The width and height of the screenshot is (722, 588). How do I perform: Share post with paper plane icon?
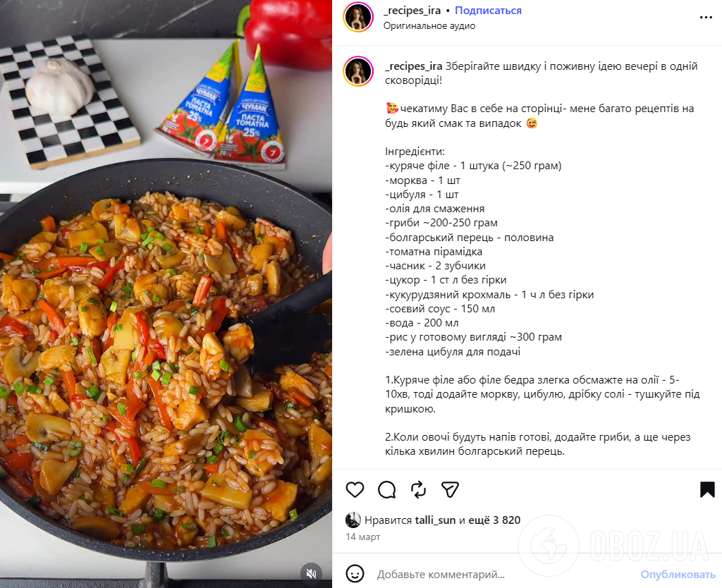click(x=450, y=489)
